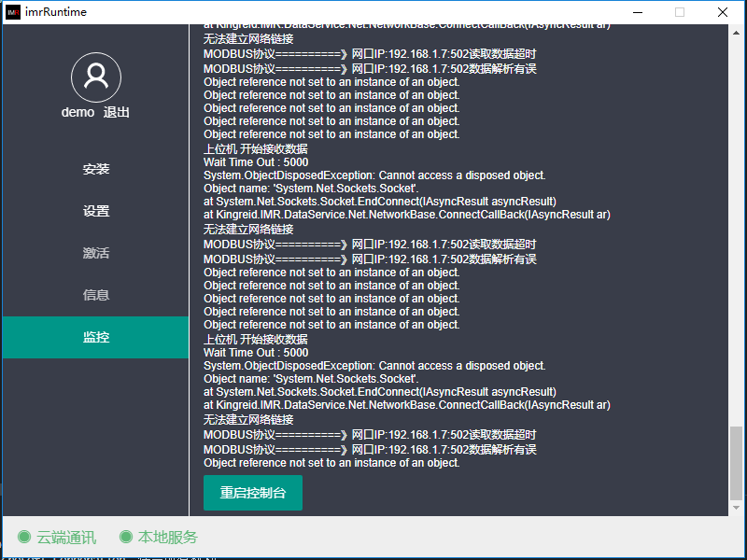747x560 pixels.
Task: Click the imrRuntime logo in title bar
Action: point(13,12)
